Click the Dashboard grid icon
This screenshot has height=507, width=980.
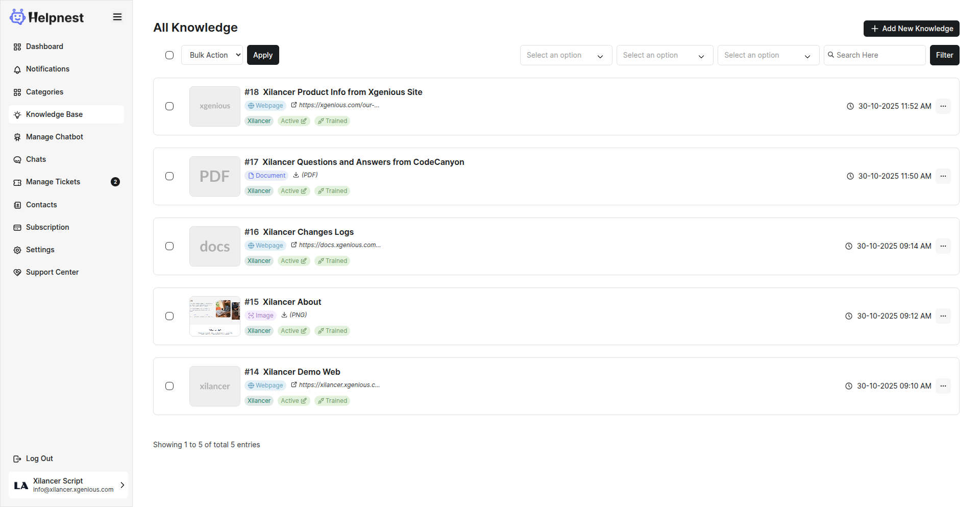17,47
